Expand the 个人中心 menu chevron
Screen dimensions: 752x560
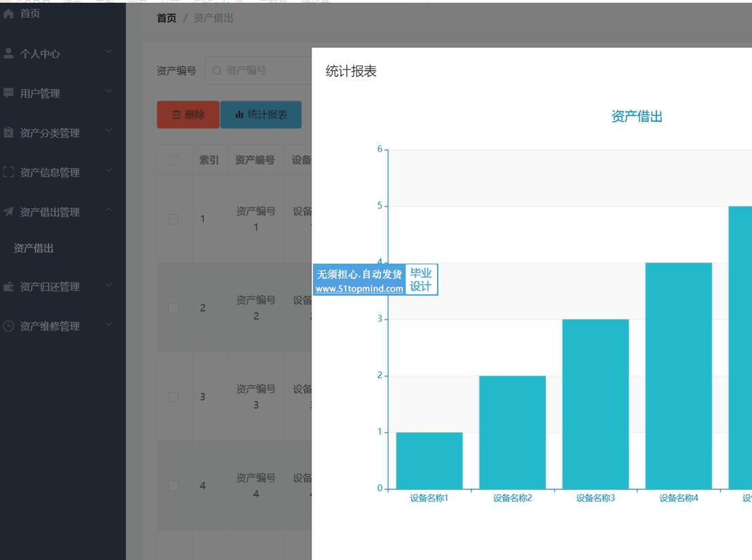click(x=109, y=52)
